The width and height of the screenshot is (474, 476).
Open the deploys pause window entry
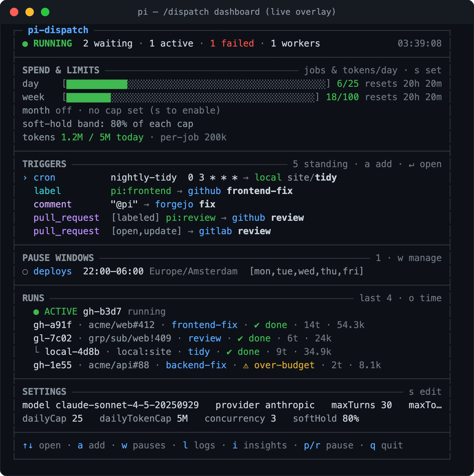193,271
